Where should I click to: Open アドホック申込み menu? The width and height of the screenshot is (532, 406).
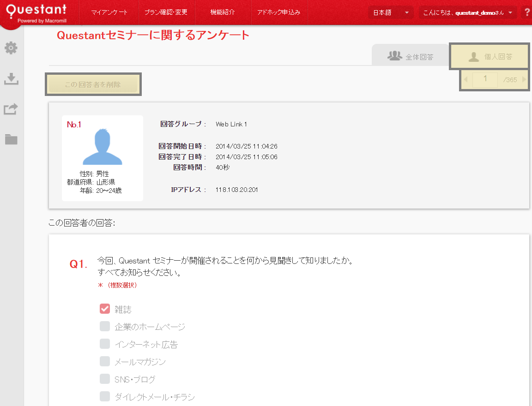(279, 12)
